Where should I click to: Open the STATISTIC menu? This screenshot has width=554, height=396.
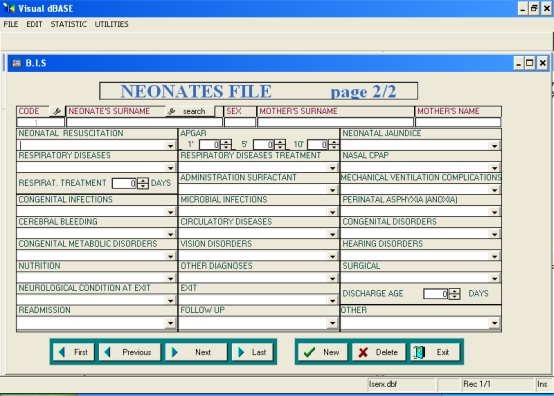coord(69,24)
